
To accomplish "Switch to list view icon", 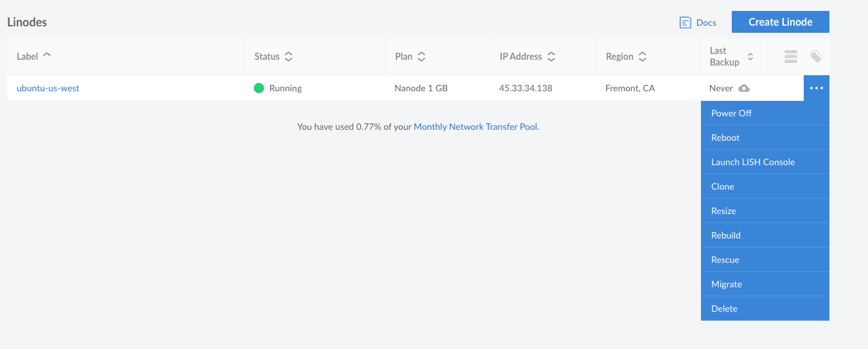I will (791, 57).
